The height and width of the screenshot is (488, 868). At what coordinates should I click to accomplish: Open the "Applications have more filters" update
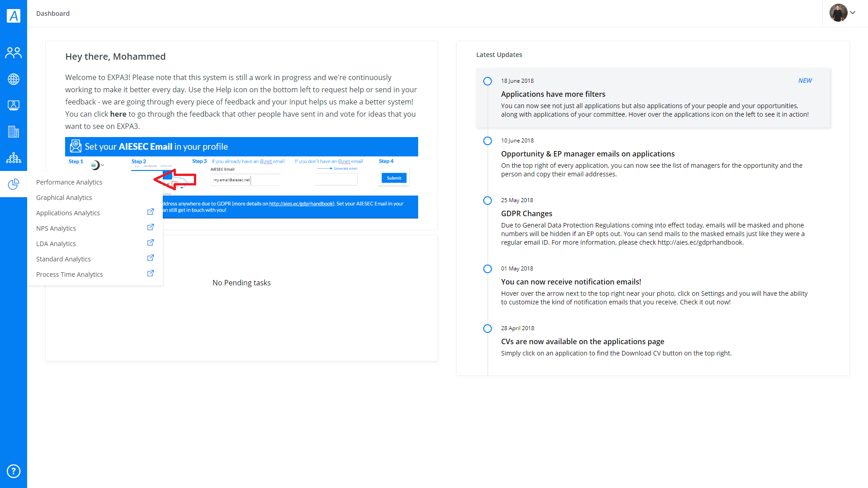click(x=553, y=94)
